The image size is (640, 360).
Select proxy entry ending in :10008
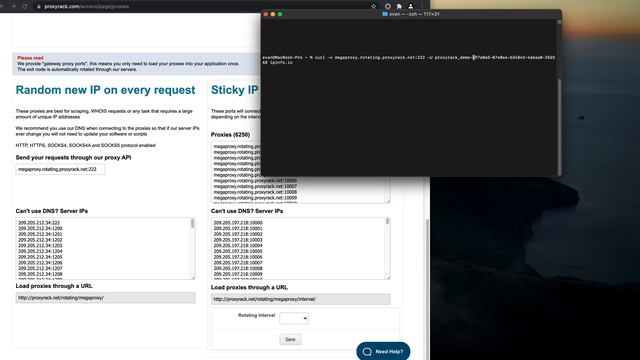pyautogui.click(x=255, y=192)
